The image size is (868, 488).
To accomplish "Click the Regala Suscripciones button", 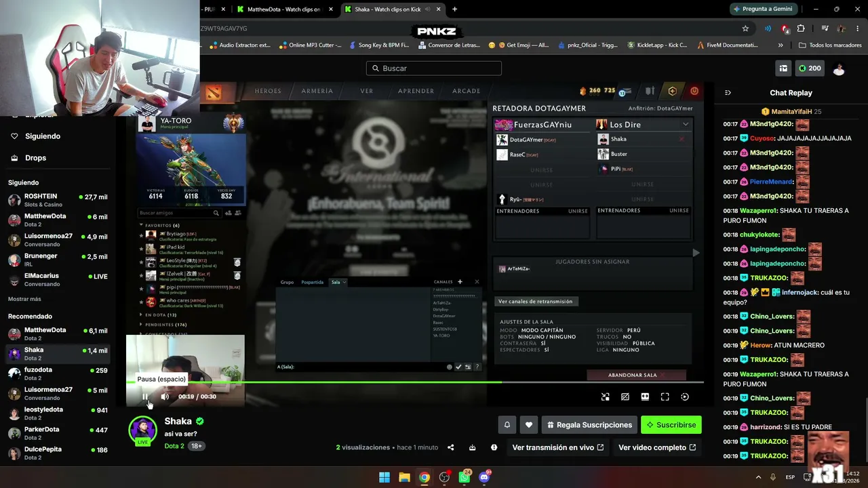I will click(589, 425).
